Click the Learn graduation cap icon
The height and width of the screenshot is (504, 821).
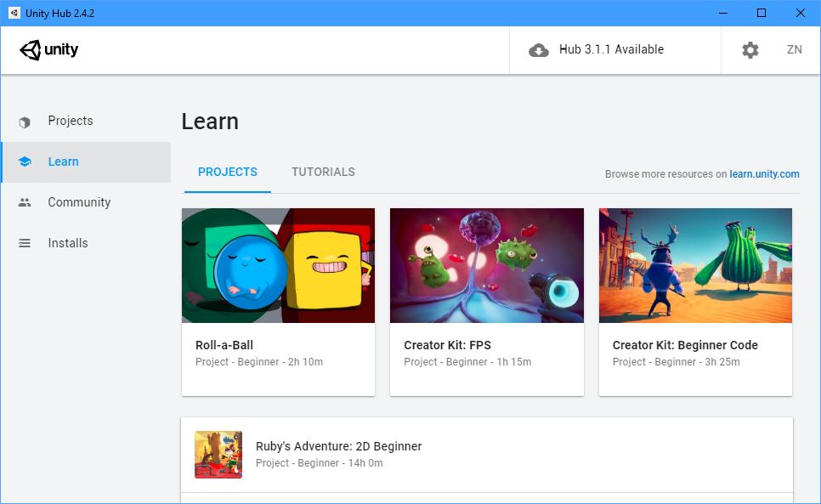[25, 162]
